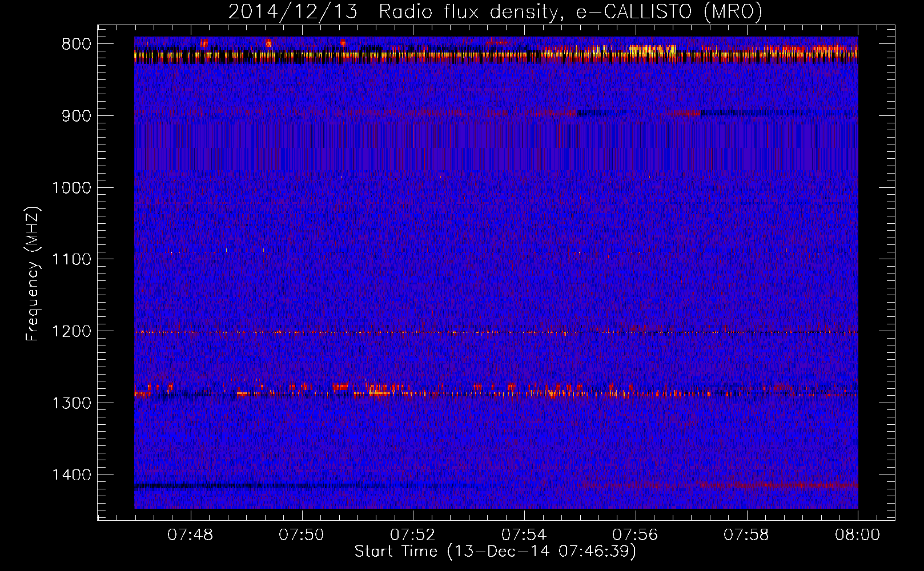The height and width of the screenshot is (571, 924).
Task: Click the 'Start Time (13-Dec-14 07:46:39)' axis label
Action: [x=495, y=552]
